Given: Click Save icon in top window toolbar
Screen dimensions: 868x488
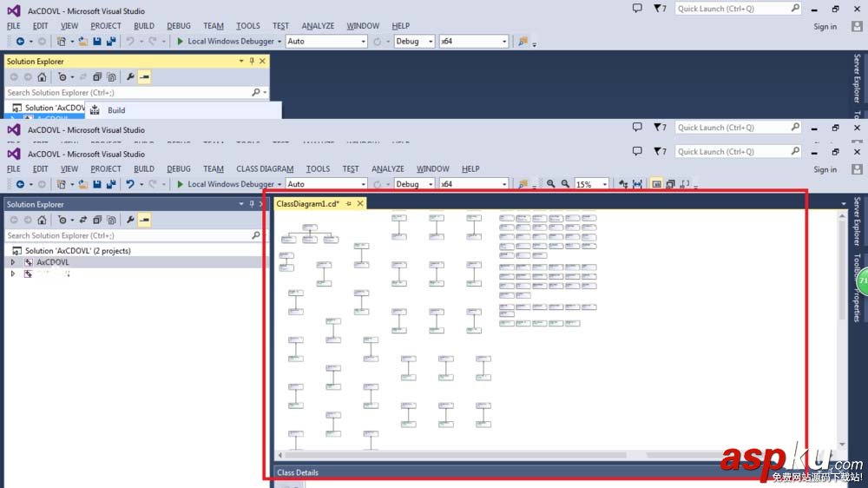Looking at the screenshot, I should coord(97,41).
